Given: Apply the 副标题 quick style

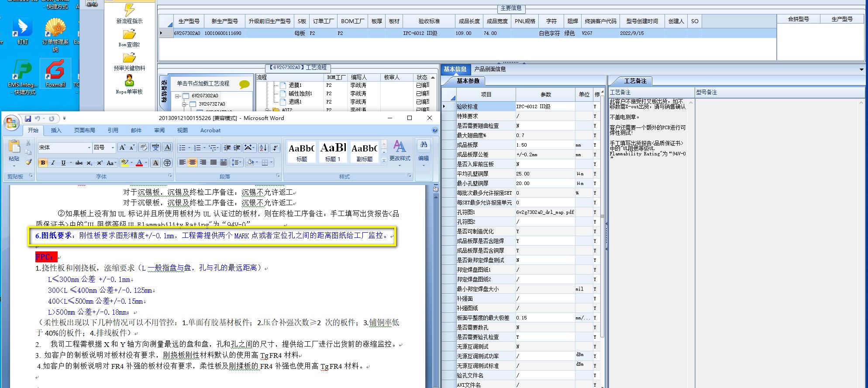Looking at the screenshot, I should (364, 152).
